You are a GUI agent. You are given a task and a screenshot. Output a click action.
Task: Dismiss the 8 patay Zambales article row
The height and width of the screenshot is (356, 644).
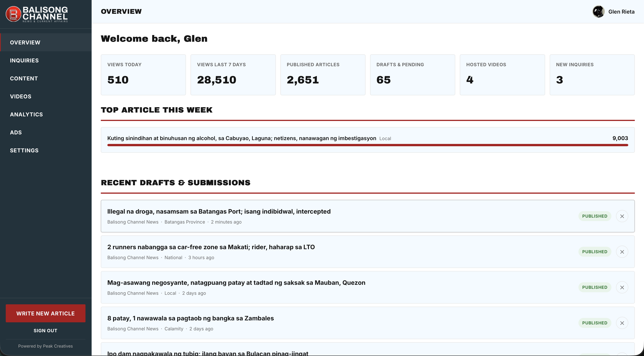pyautogui.click(x=622, y=323)
